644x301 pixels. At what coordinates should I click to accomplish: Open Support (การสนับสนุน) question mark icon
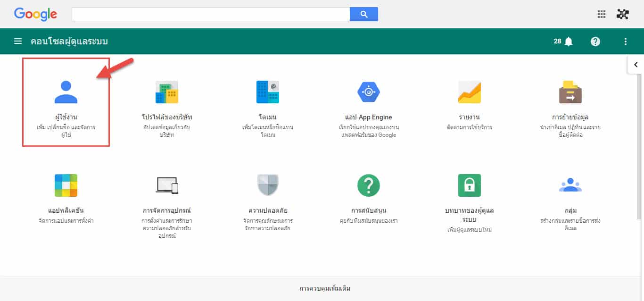pos(368,185)
